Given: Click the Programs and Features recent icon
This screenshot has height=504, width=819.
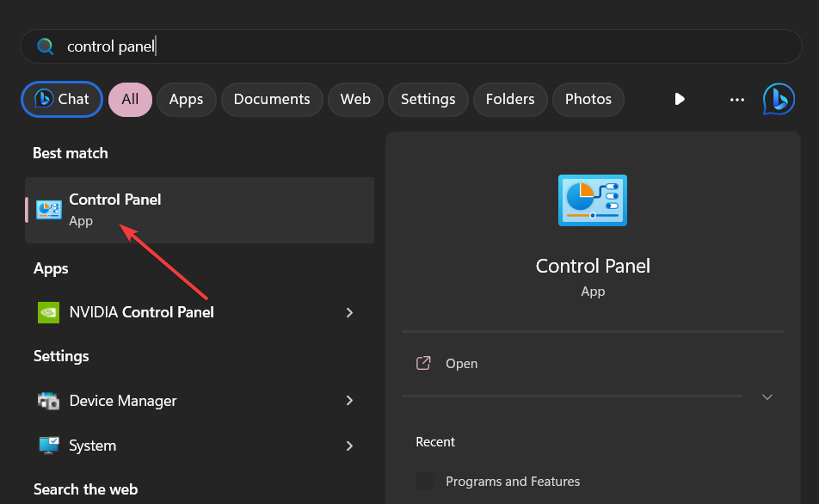Looking at the screenshot, I should point(424,482).
